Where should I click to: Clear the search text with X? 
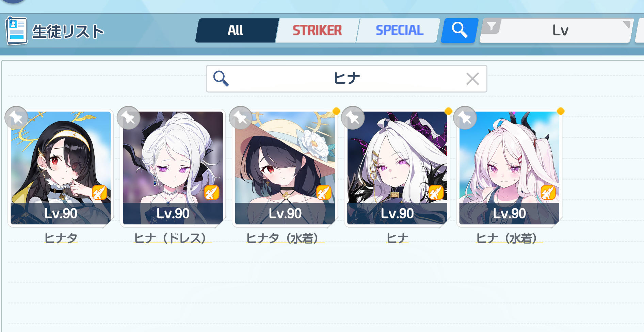472,79
